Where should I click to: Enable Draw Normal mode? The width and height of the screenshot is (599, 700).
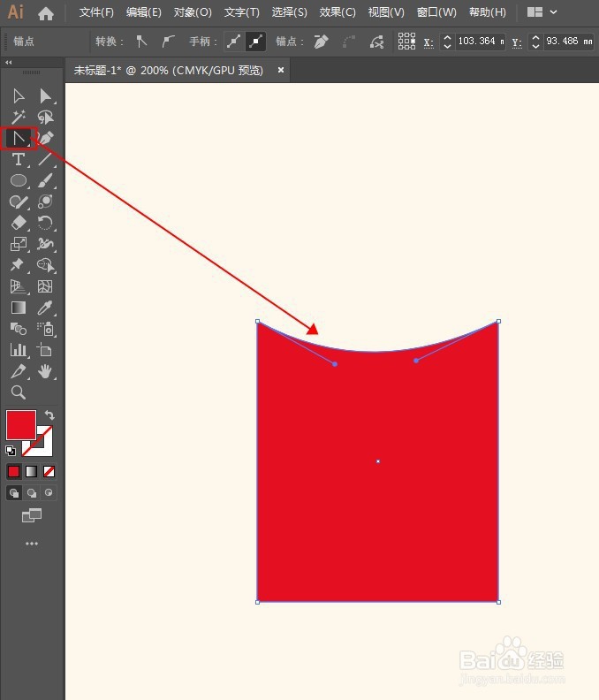coord(14,493)
